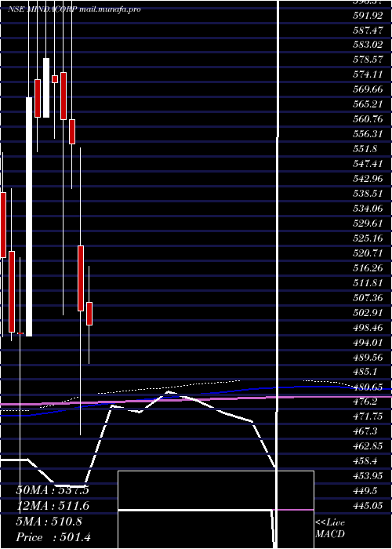Click the 502.91 price axis label

[368, 312]
